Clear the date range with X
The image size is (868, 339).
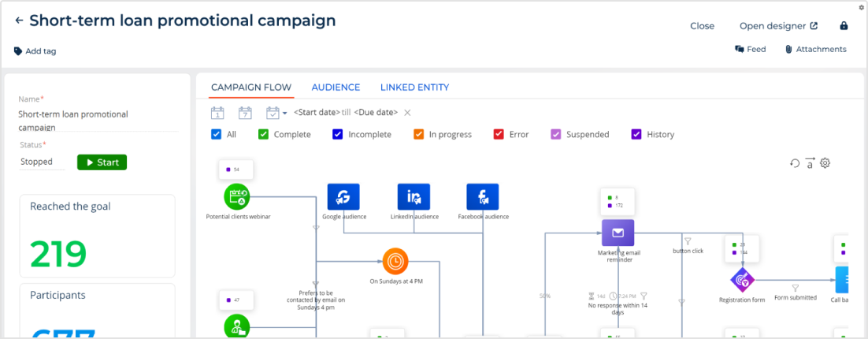407,113
